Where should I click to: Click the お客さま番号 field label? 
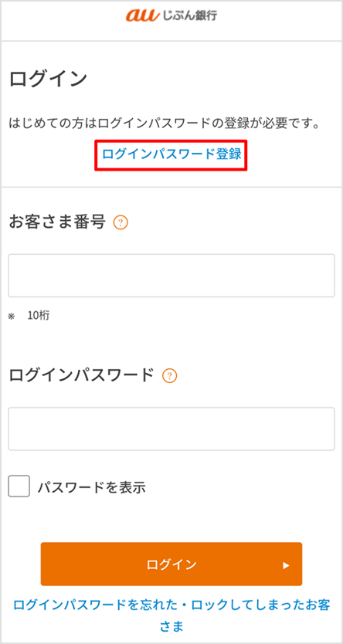coord(57,223)
